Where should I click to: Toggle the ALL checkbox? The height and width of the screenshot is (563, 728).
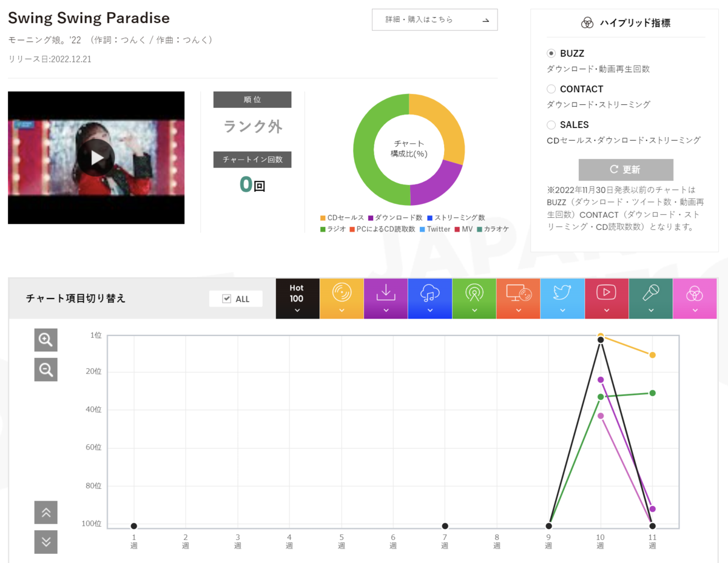pyautogui.click(x=227, y=298)
